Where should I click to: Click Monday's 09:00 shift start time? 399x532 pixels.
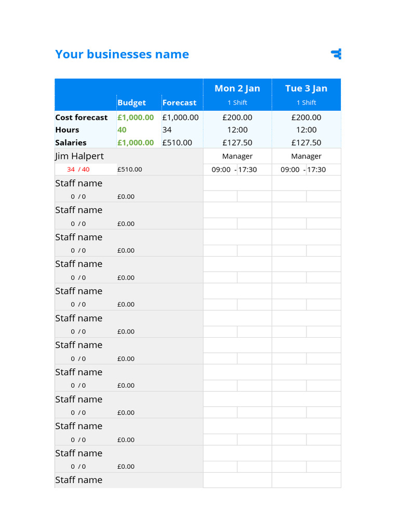pos(221,169)
